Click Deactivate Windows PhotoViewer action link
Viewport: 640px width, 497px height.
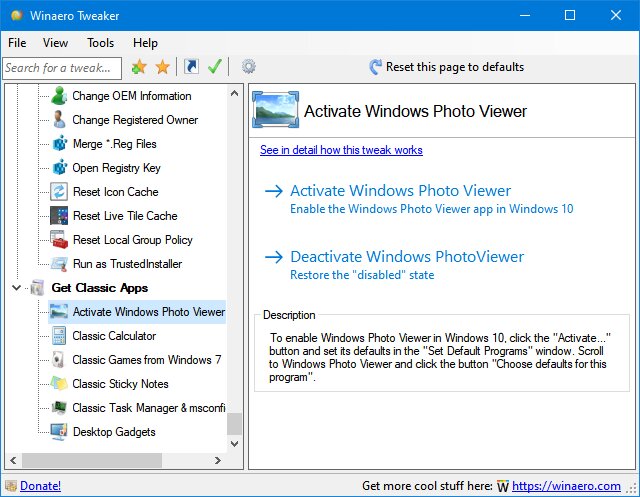[407, 257]
